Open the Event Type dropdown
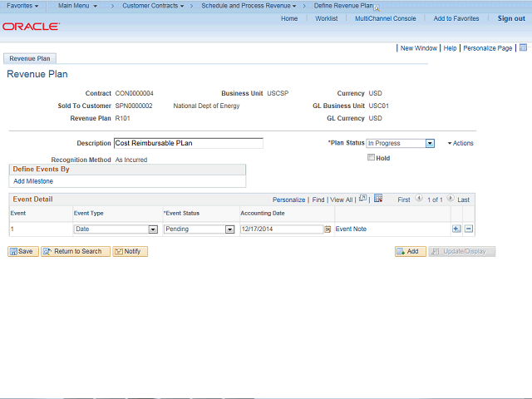Image resolution: width=532 pixels, height=399 pixels. click(153, 229)
